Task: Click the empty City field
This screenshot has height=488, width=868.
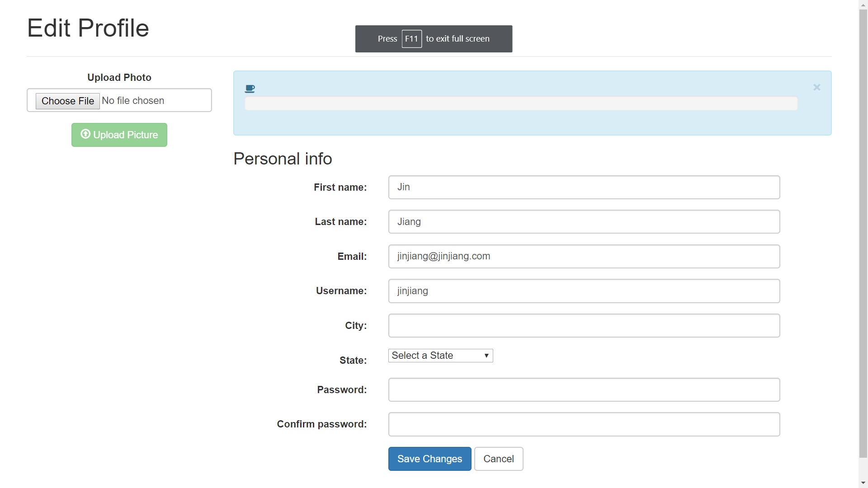Action: [x=584, y=325]
